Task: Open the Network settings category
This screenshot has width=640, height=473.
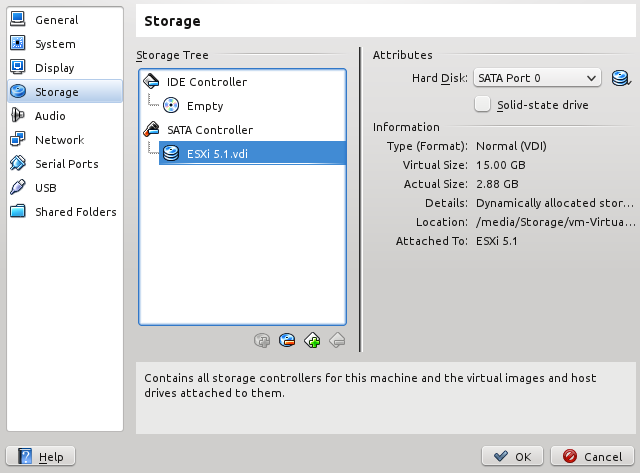Action: [x=65, y=140]
